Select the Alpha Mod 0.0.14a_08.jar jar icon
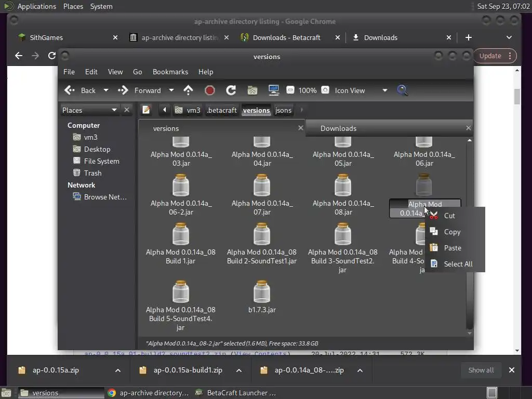 [343, 185]
